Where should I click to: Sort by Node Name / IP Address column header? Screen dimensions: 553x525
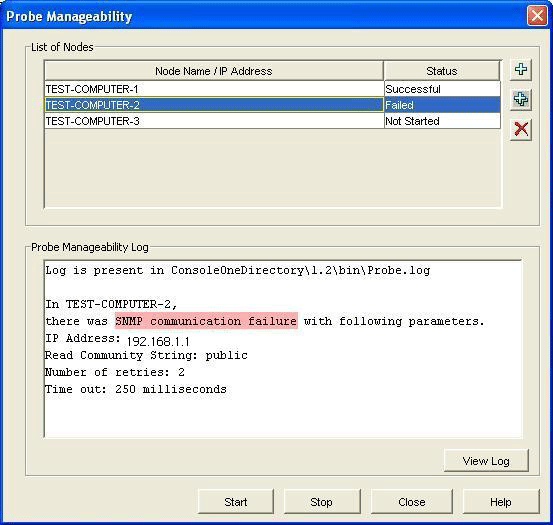coord(214,71)
